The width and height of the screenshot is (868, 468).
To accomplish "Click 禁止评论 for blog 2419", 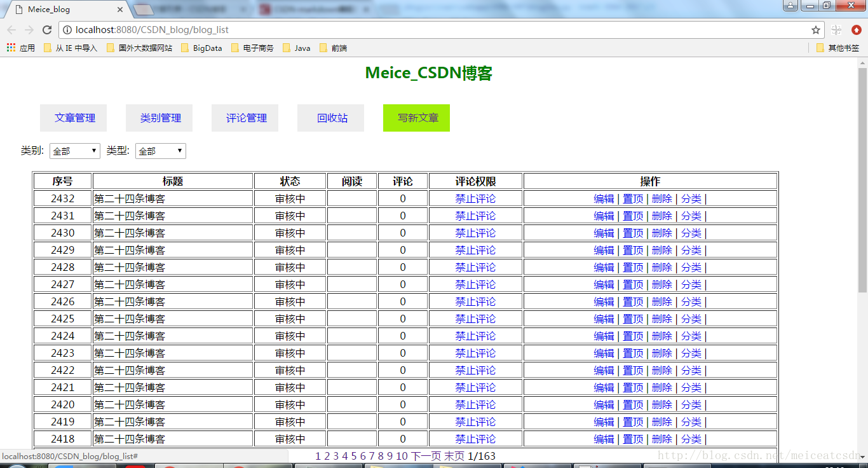I will point(475,422).
